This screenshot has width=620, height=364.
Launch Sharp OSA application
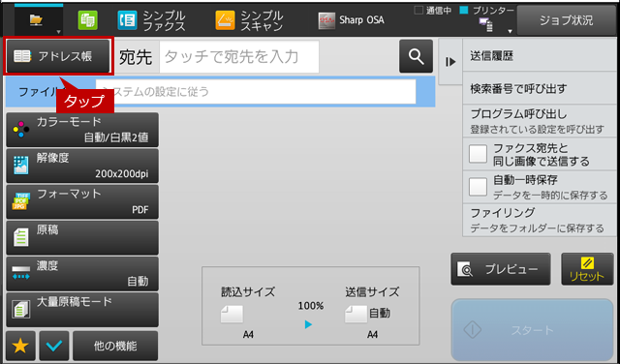[x=351, y=20]
